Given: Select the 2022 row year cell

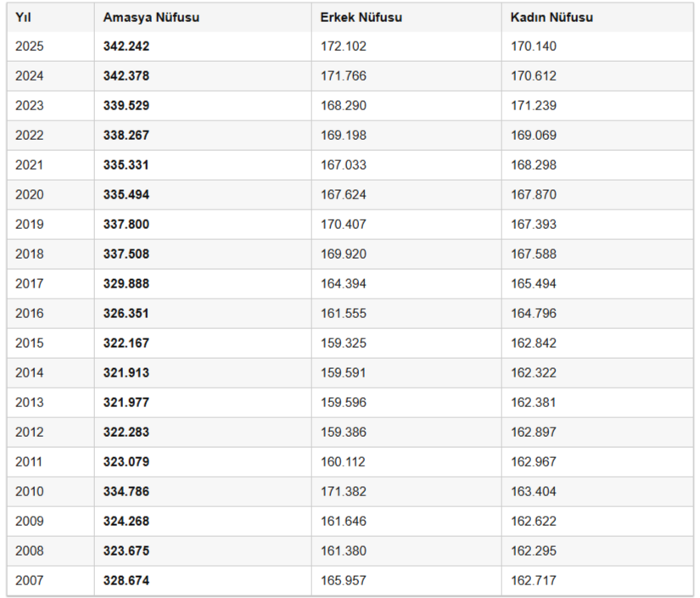Looking at the screenshot, I should point(30,135).
